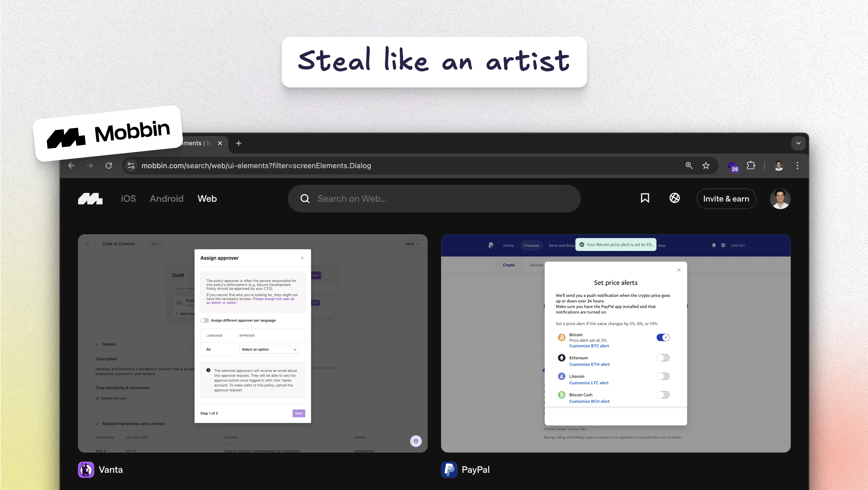Click Customize LTC alert link
This screenshot has height=490, width=868.
(x=589, y=383)
